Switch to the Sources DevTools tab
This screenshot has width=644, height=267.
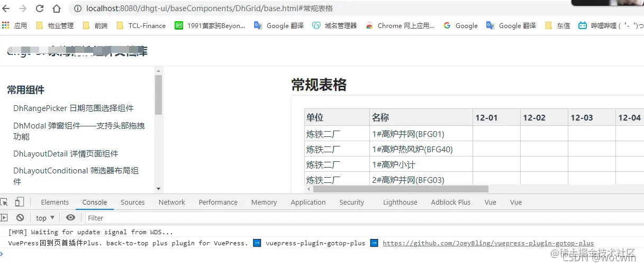pyautogui.click(x=133, y=202)
